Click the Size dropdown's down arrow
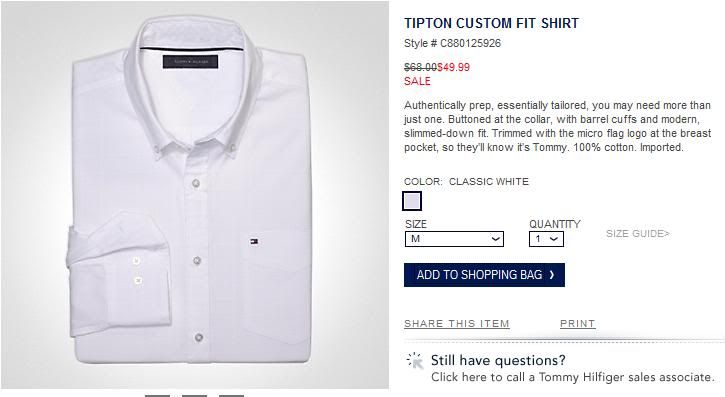725x397 pixels. 495,239
